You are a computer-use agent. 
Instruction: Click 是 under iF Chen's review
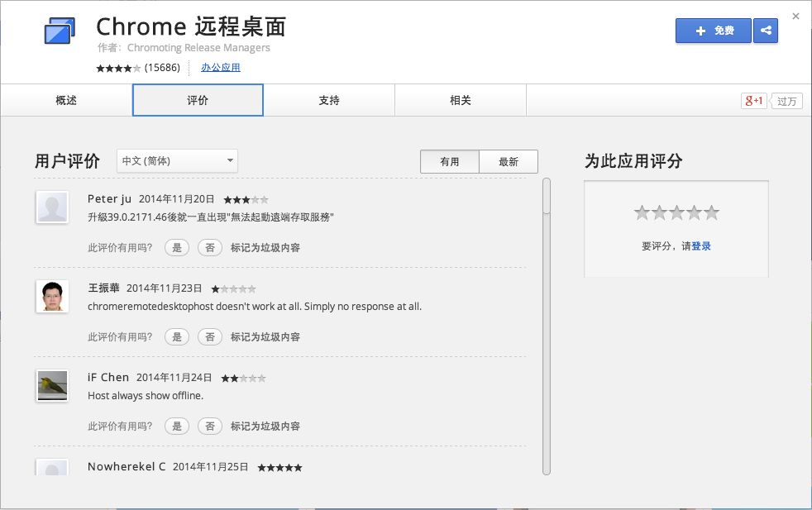point(177,427)
